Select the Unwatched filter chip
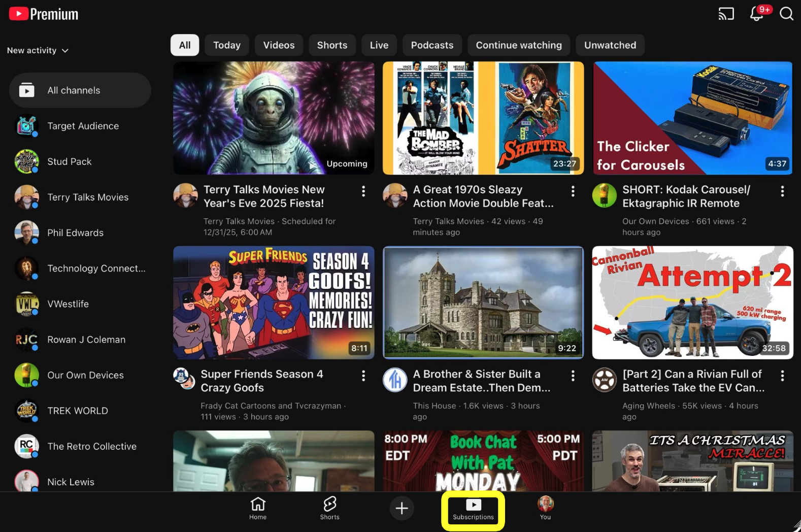This screenshot has height=532, width=801. tap(610, 45)
